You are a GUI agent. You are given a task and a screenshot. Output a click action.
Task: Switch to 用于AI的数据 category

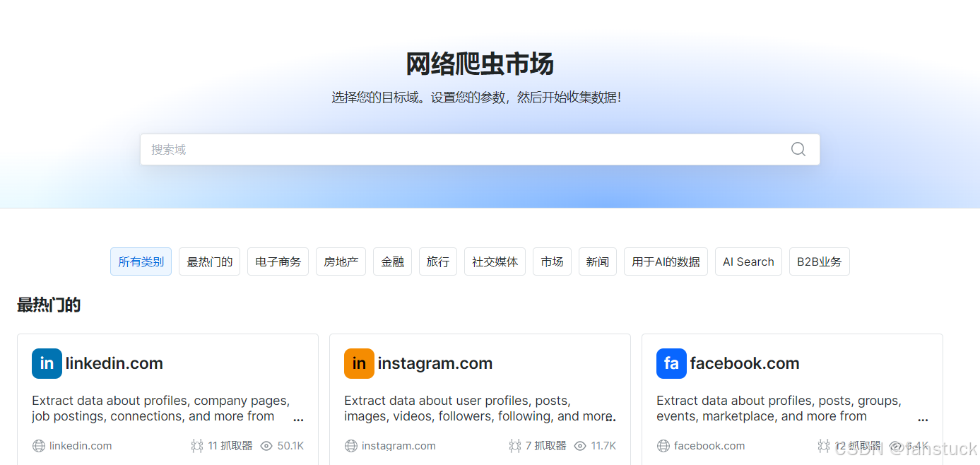pyautogui.click(x=666, y=261)
